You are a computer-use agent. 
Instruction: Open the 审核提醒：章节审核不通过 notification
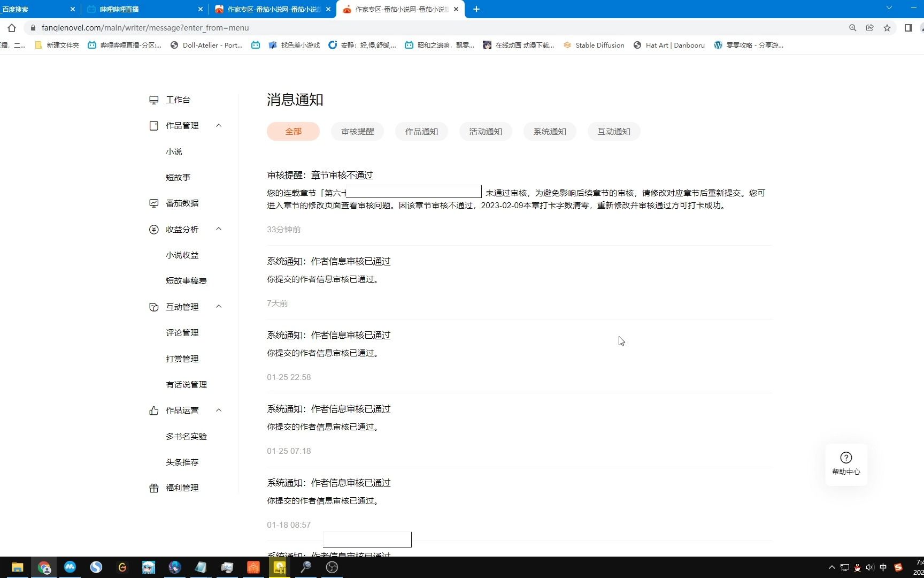(320, 176)
